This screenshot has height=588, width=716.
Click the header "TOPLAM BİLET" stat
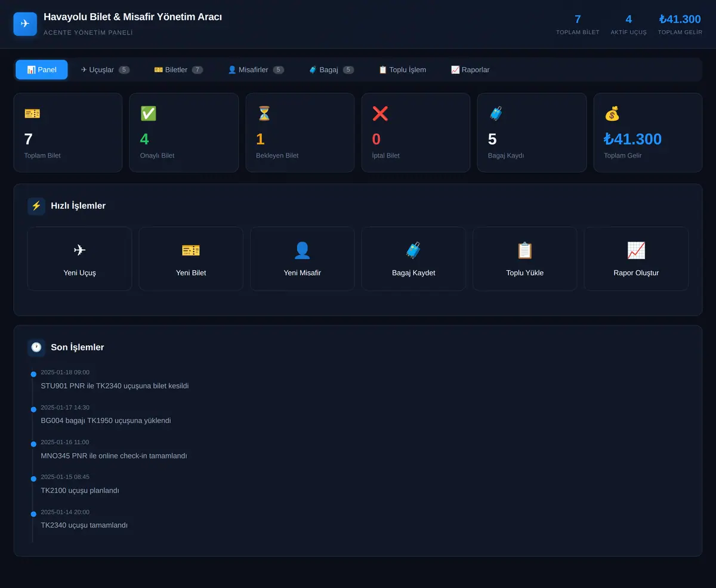(x=578, y=24)
